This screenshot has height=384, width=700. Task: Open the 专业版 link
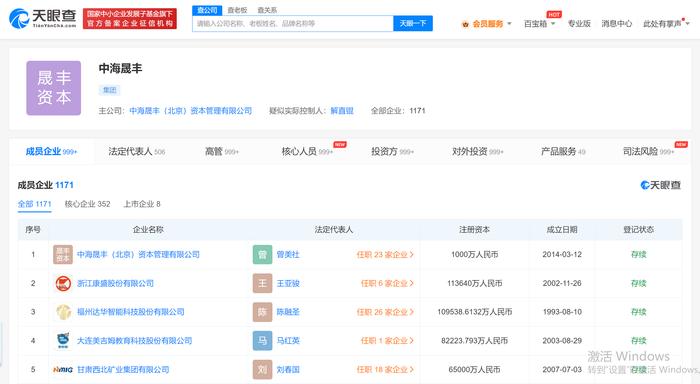coord(579,24)
